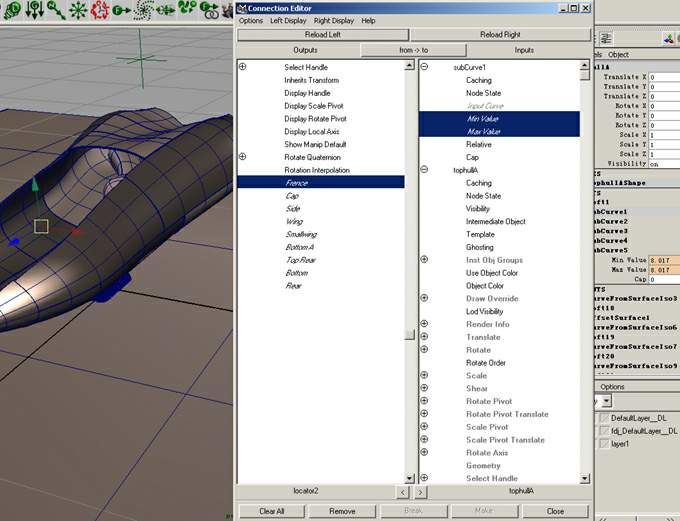
Task: Click the radial field starburst icon
Action: [78, 10]
